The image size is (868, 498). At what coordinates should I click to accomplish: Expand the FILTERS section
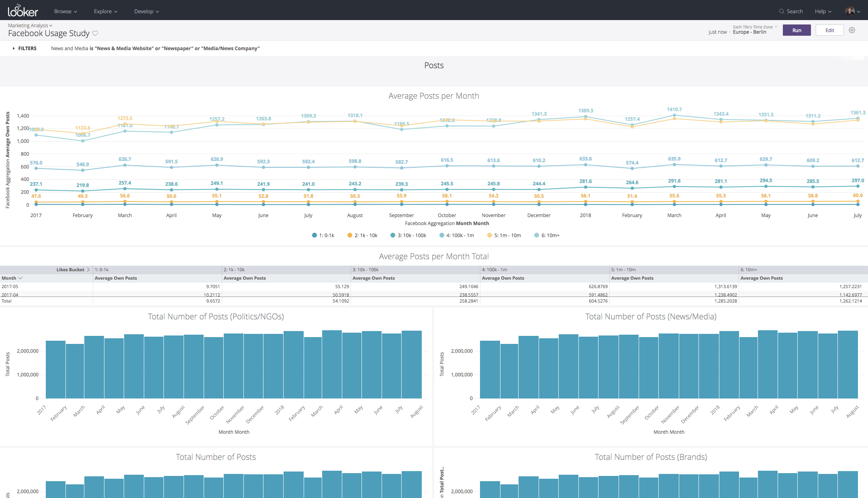(25, 48)
